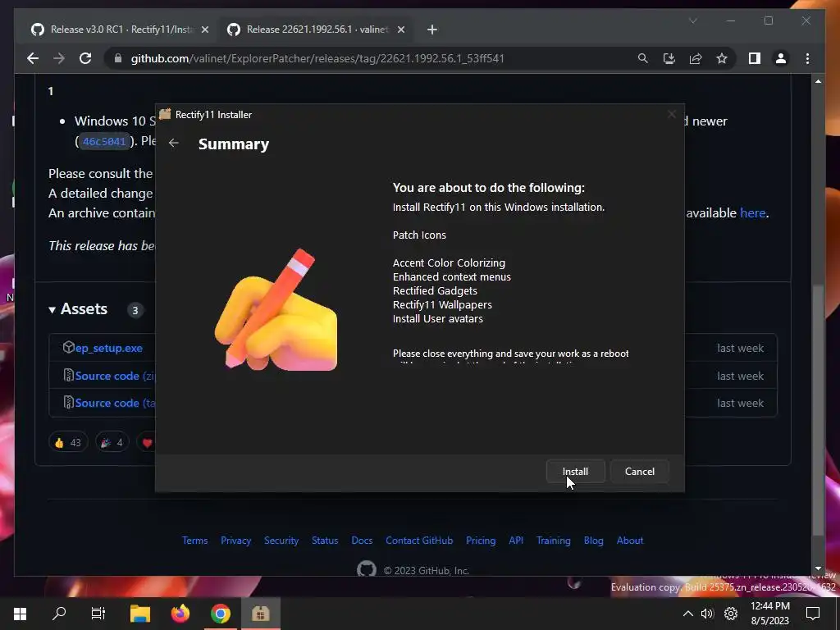Share this page via the share icon

coord(696,58)
